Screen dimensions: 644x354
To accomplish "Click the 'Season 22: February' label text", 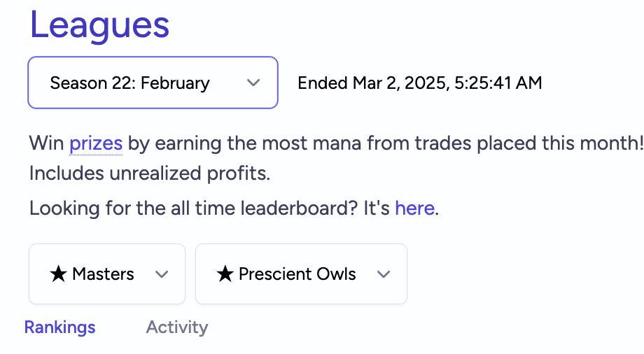I will click(x=129, y=83).
